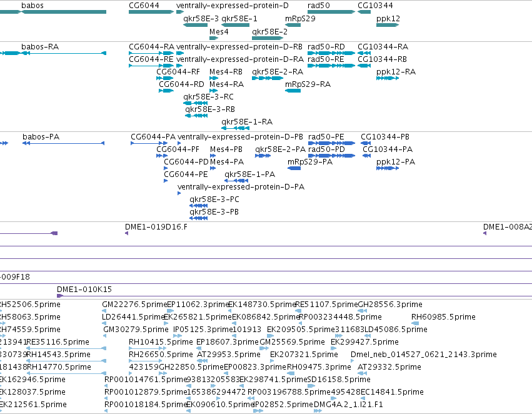Click the CG6044-PD protein label
Screen dimensions: 532x414
(186, 162)
